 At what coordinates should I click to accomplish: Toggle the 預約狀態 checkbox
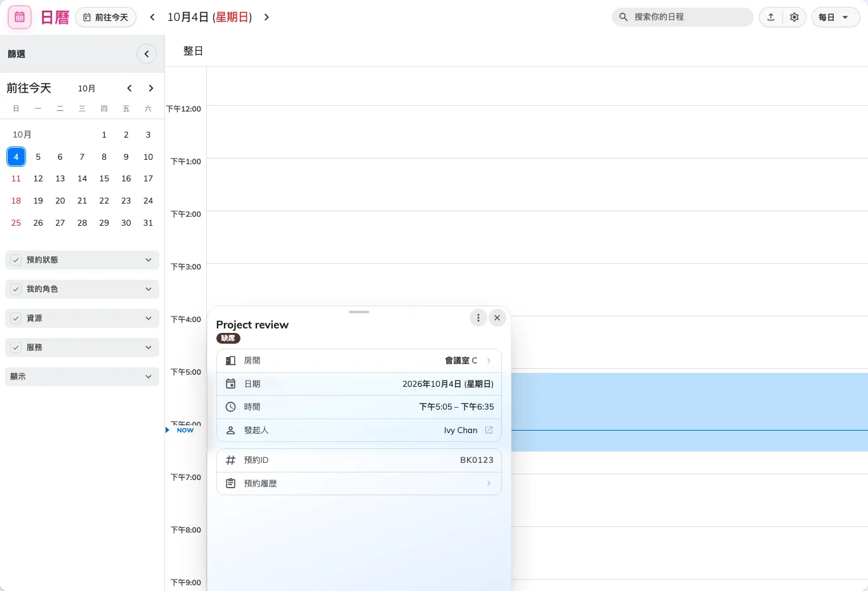pyautogui.click(x=16, y=260)
